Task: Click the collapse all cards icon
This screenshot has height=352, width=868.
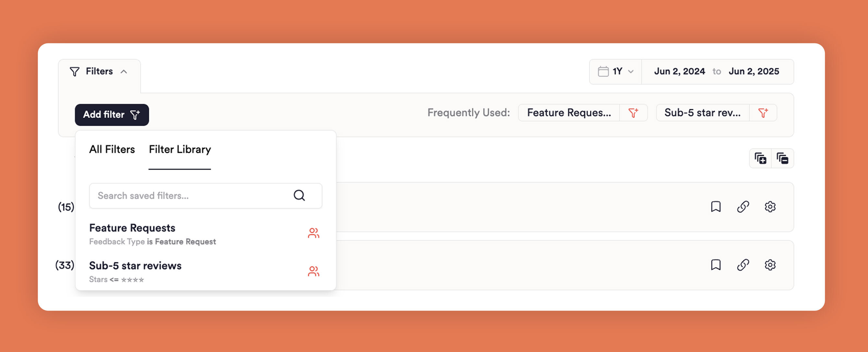Action: (x=783, y=158)
